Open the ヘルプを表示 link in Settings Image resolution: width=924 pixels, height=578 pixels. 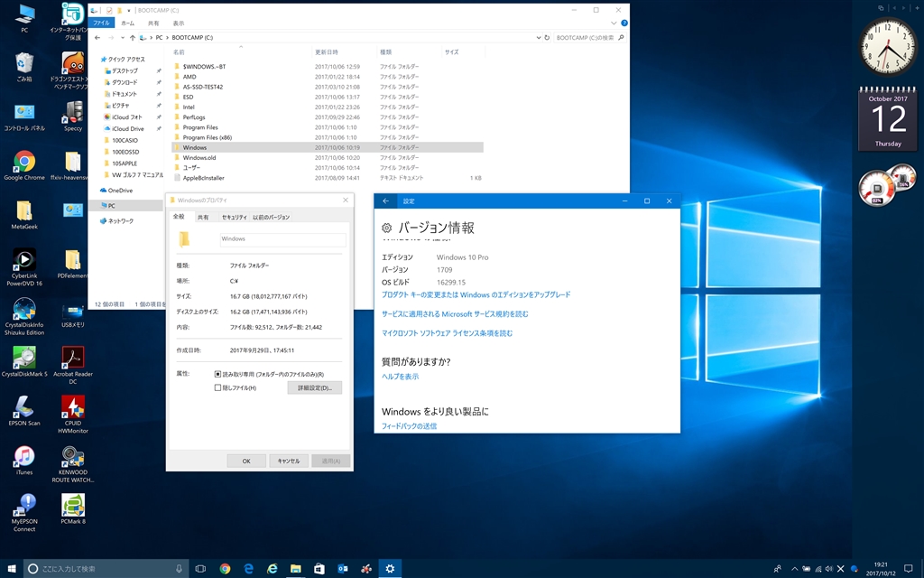(x=400, y=377)
